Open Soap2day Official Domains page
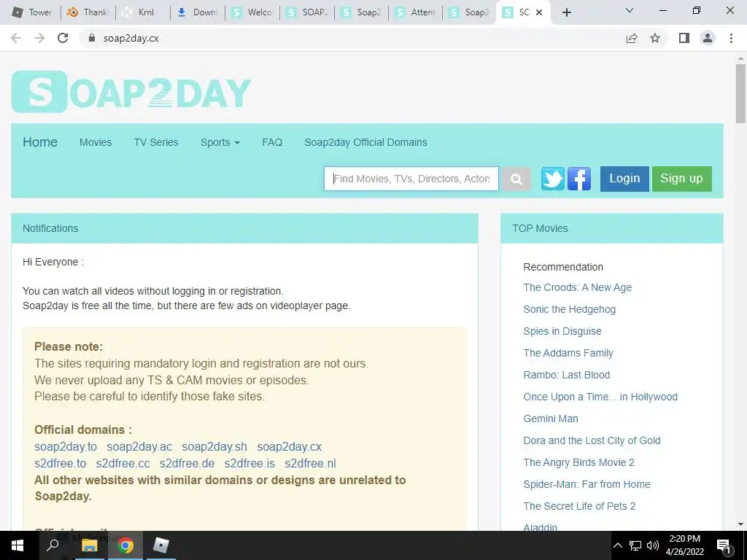 (365, 142)
